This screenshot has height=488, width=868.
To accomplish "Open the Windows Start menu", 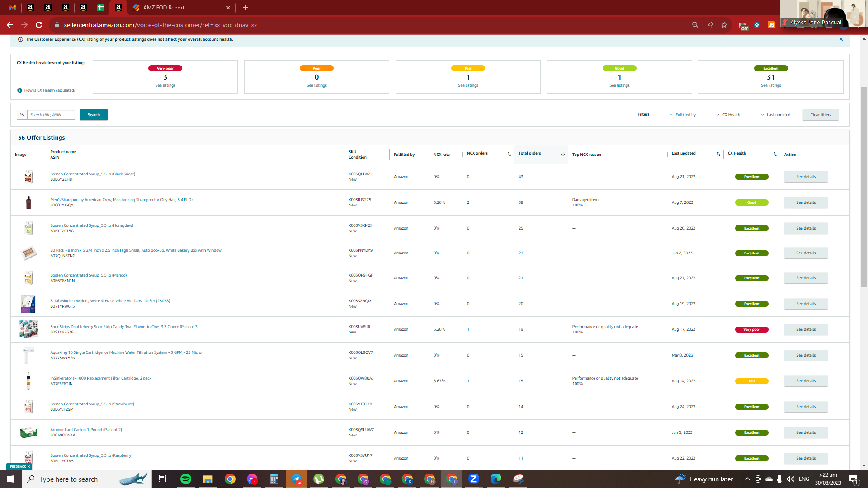I will tap(11, 479).
